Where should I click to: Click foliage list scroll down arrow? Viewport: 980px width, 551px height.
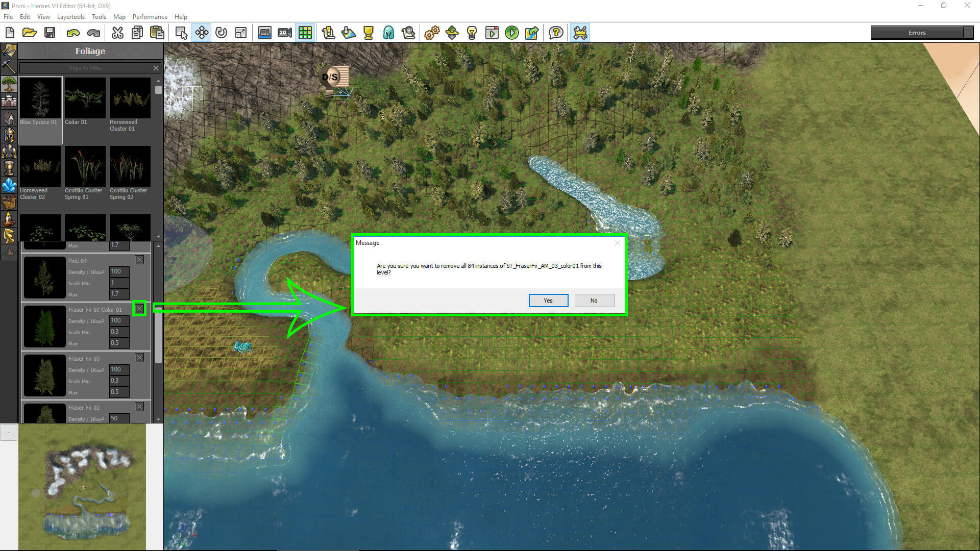[158, 419]
